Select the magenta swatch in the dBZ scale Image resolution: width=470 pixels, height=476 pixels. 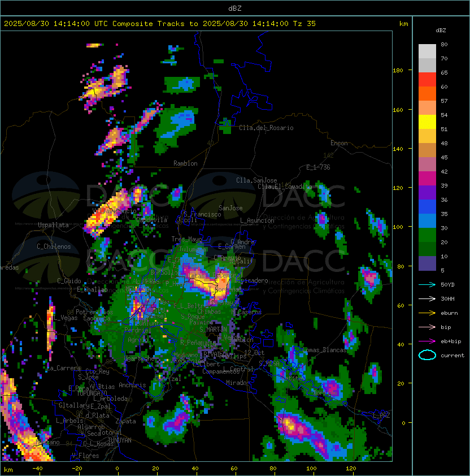click(427, 179)
